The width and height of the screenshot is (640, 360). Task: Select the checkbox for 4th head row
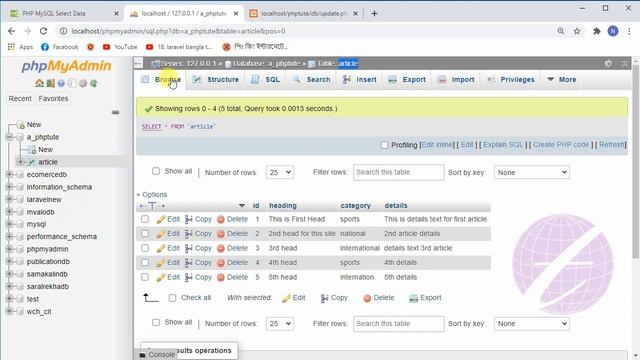[x=145, y=262]
